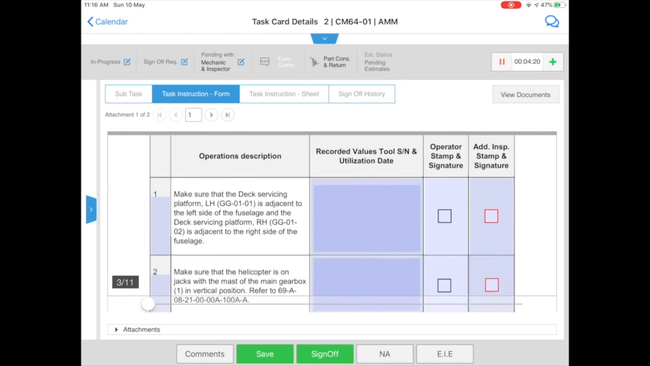Add time with the green plus icon
Viewport: 650px width, 366px height.
[553, 62]
